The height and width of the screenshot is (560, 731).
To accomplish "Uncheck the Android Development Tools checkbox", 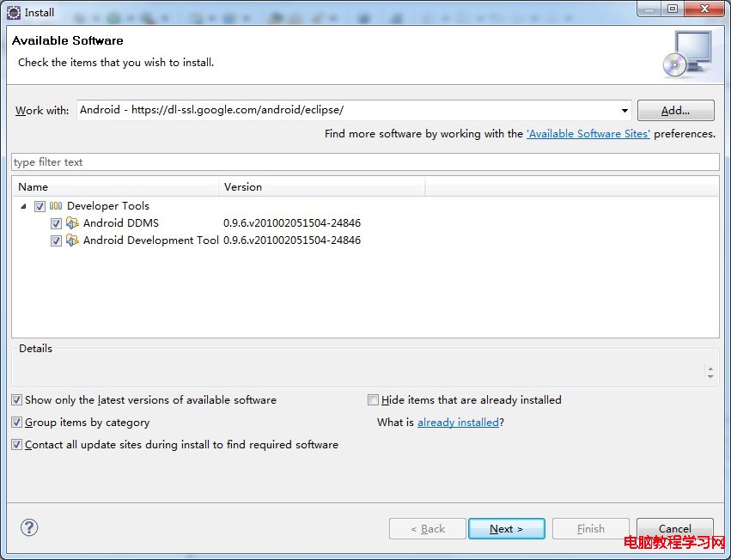I will click(x=56, y=240).
